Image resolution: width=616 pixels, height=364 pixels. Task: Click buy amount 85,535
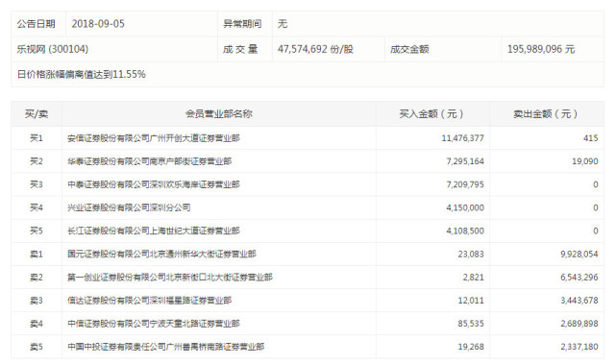(471, 324)
